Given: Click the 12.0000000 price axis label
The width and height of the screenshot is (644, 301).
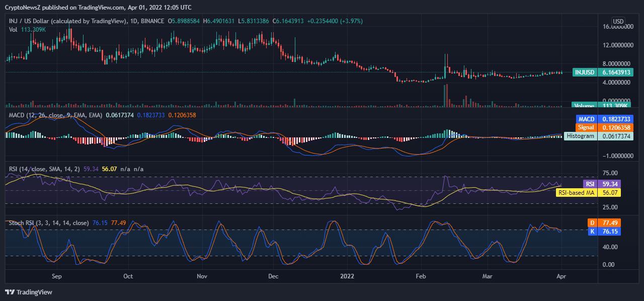Looking at the screenshot, I should click(x=618, y=45).
